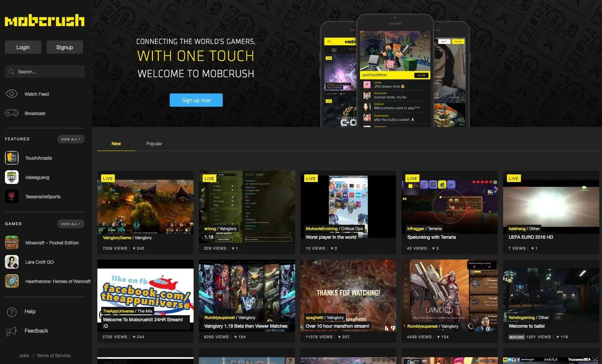Open the TesseracteSports featured channel
Screen dimensions: 602x364
[43, 197]
